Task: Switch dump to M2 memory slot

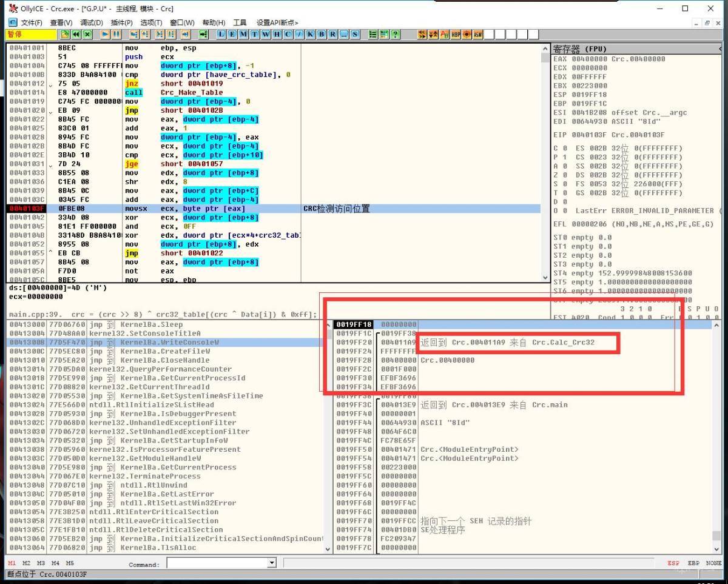Action: tap(26, 563)
